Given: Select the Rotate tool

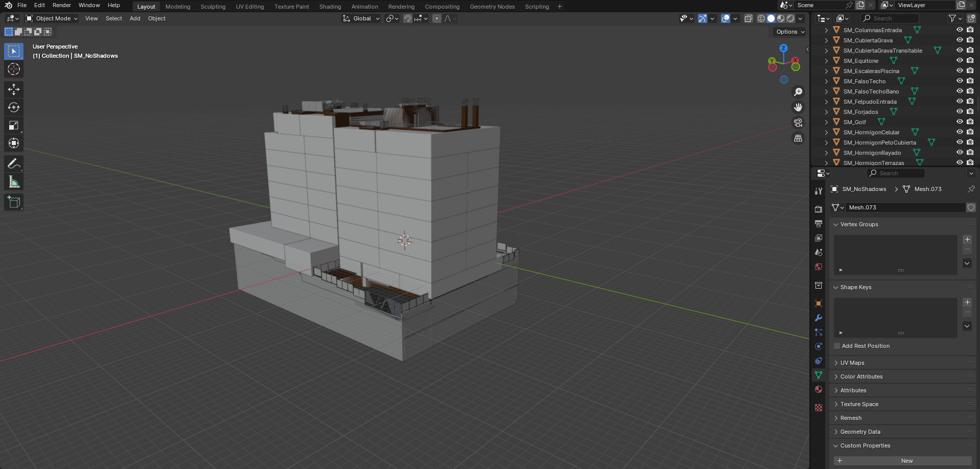Looking at the screenshot, I should pyautogui.click(x=14, y=107).
